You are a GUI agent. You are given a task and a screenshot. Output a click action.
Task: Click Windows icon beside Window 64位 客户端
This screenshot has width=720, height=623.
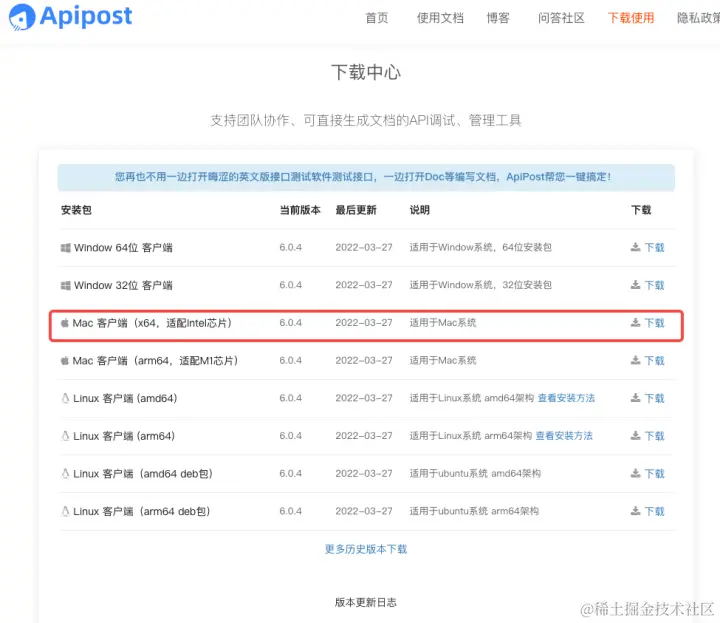(x=66, y=248)
